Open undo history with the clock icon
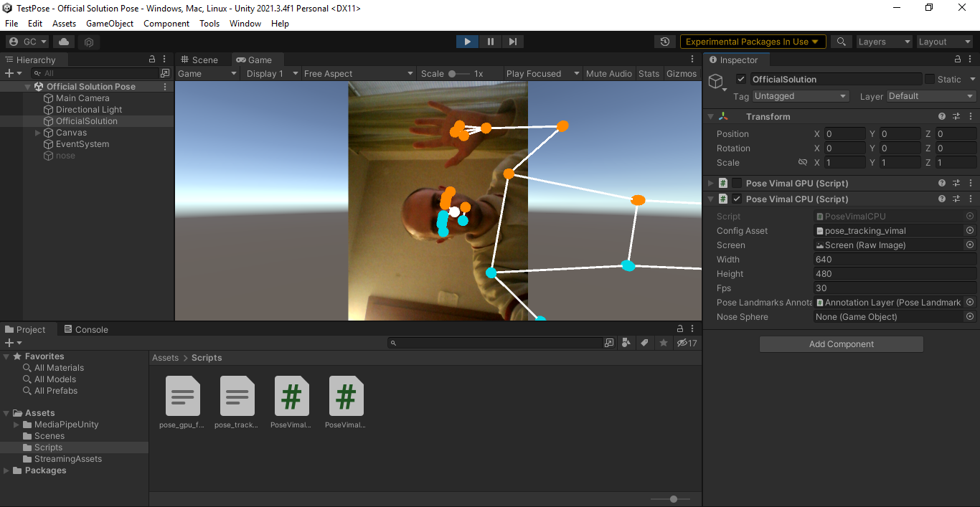Image resolution: width=980 pixels, height=507 pixels. [x=664, y=42]
